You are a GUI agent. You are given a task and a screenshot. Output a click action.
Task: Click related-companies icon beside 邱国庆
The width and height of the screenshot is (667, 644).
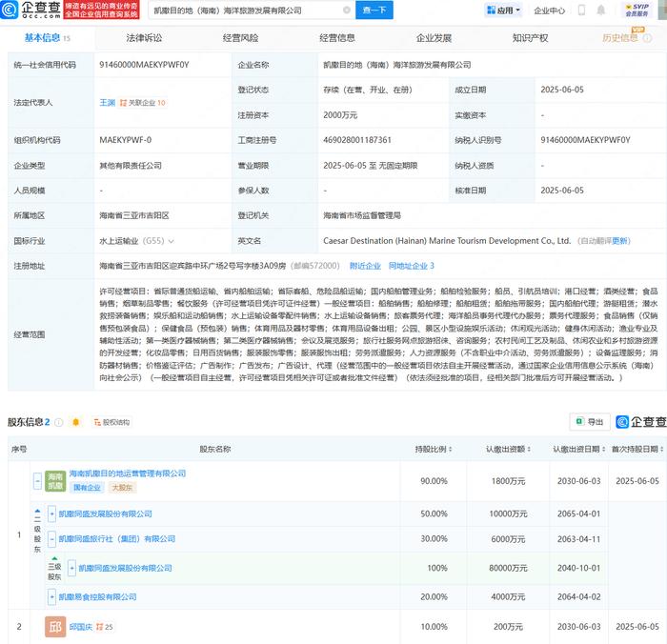99,627
